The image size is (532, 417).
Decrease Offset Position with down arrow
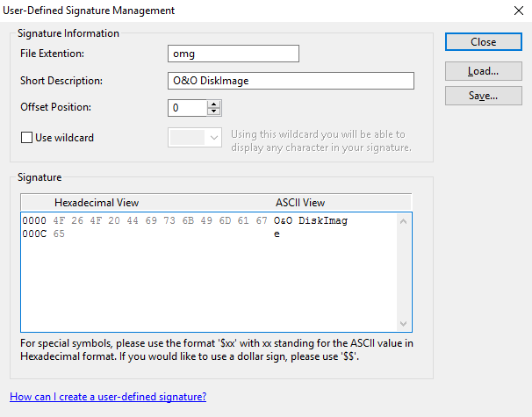click(214, 111)
